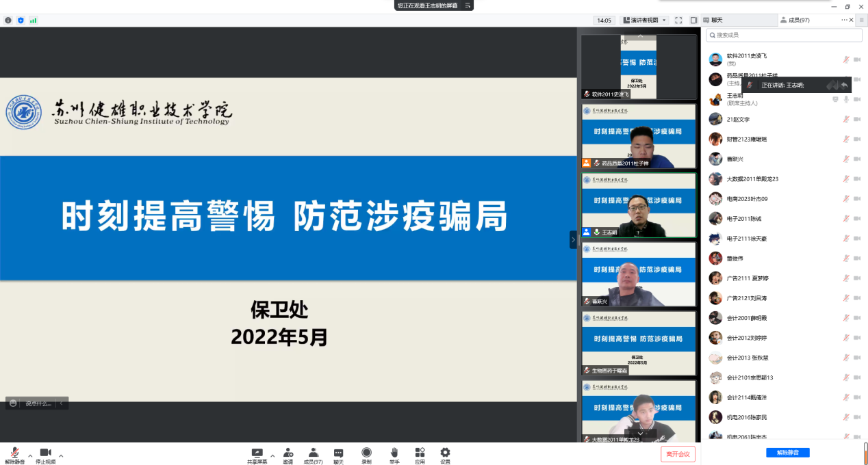
Task: Open the 演讲者视图 view dropdown
Action: point(644,21)
